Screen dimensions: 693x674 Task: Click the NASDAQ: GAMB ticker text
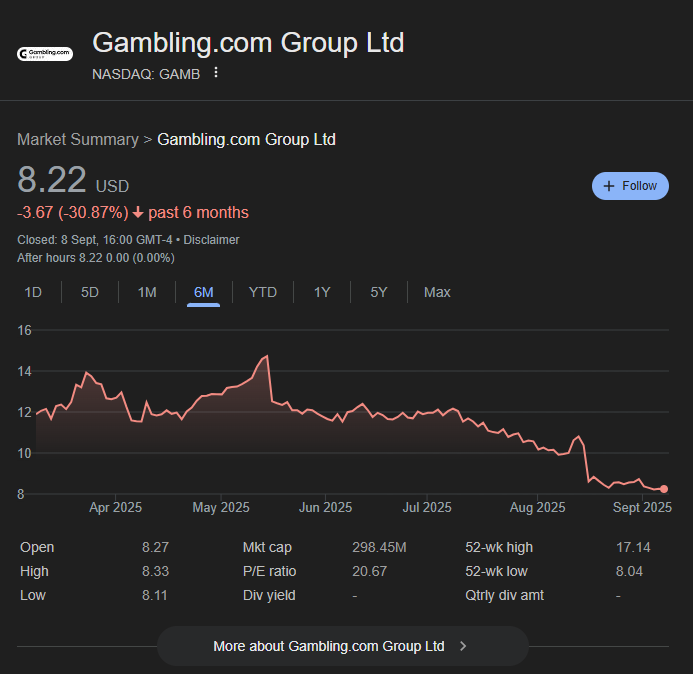(146, 74)
